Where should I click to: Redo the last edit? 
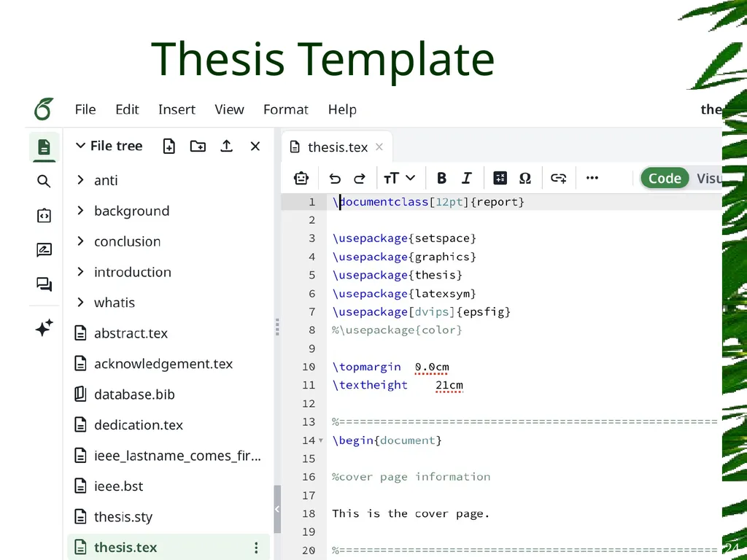click(360, 178)
